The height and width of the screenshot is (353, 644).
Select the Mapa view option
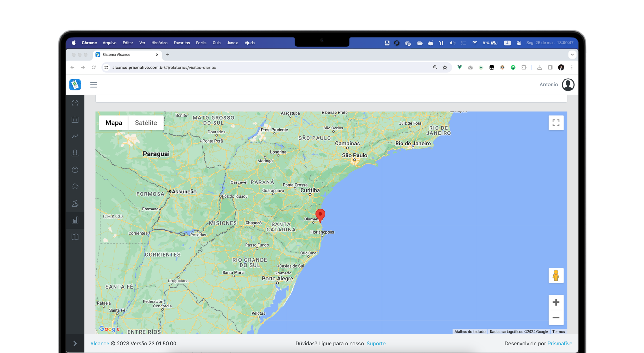[114, 123]
